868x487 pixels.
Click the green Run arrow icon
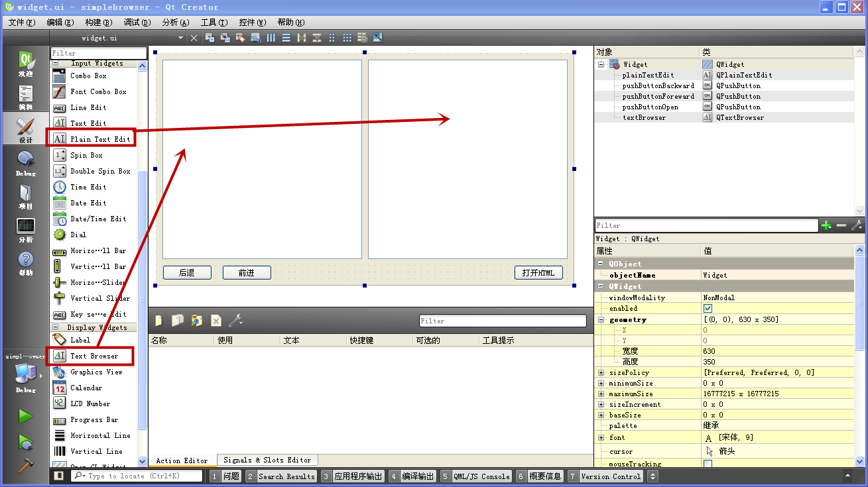point(25,415)
